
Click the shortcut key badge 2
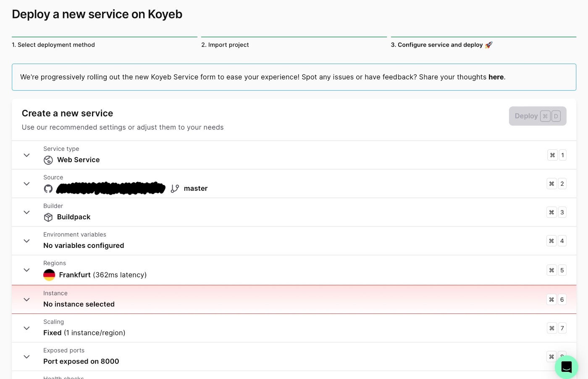562,184
